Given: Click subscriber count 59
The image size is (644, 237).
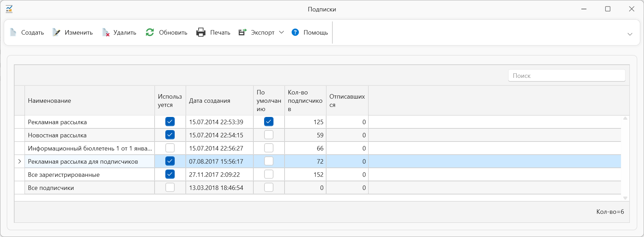Looking at the screenshot, I should (320, 135).
